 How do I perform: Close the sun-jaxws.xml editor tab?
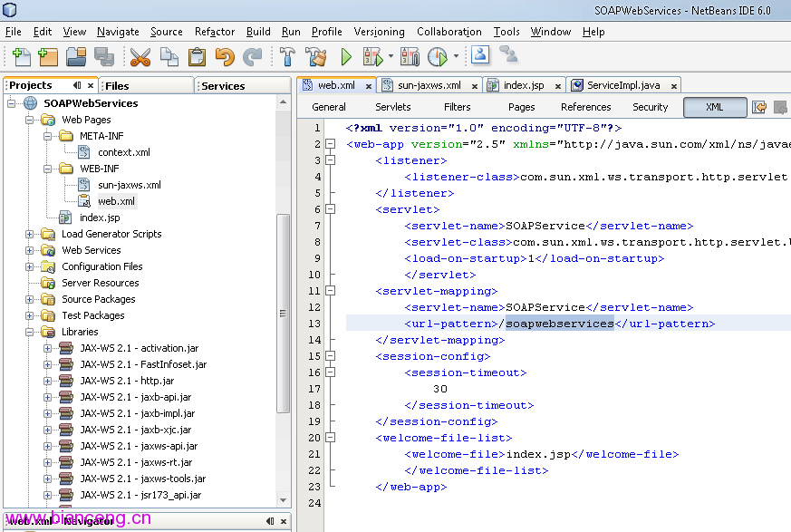(475, 86)
